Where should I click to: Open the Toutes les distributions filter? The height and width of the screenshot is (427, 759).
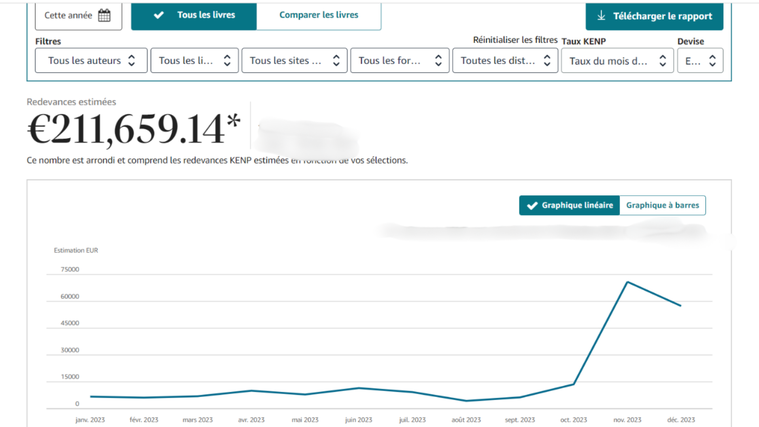505,61
